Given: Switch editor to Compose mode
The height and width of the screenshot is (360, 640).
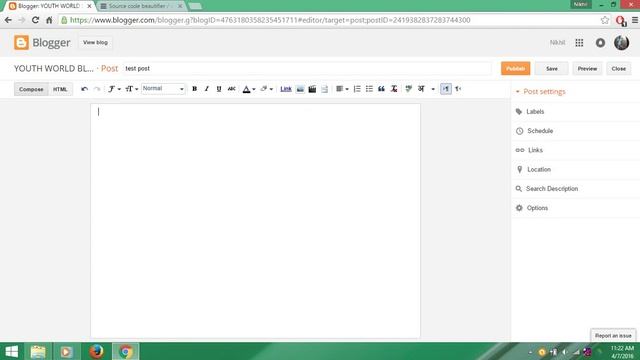Looking at the screenshot, I should (31, 89).
